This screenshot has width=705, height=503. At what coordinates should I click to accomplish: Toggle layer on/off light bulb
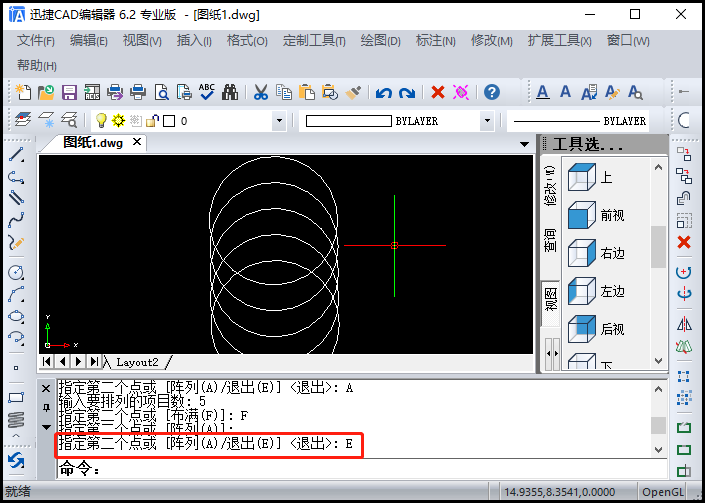tap(101, 120)
